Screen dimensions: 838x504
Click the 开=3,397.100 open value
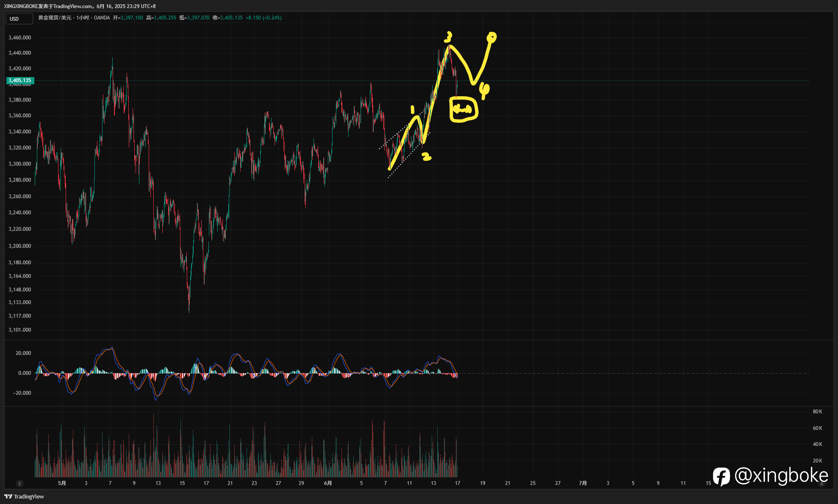coord(128,18)
